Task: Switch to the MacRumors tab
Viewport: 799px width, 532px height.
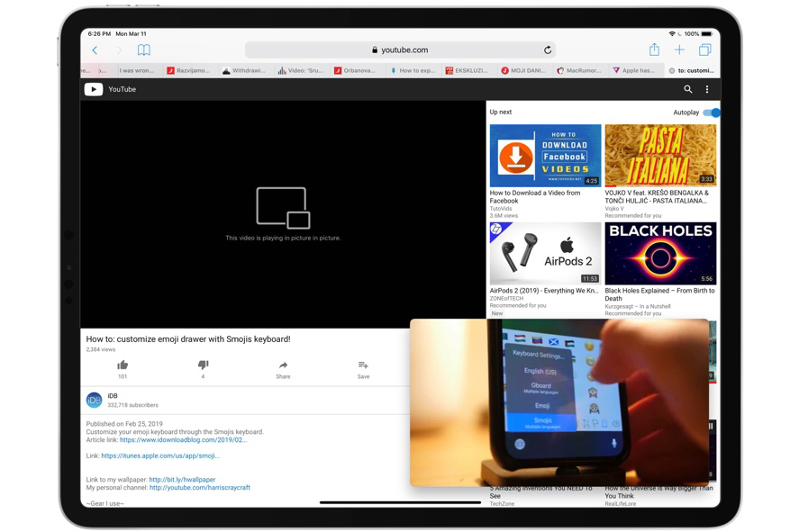Action: [580, 70]
